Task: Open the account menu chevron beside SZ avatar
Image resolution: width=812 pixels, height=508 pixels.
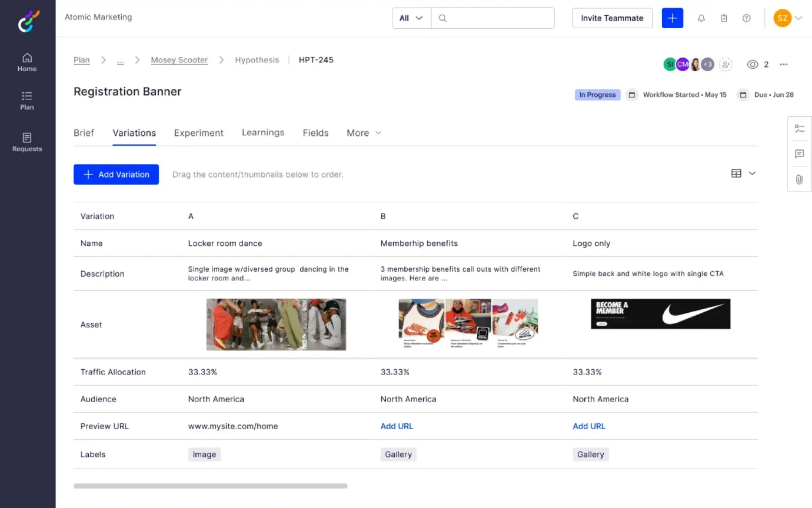Action: [x=798, y=18]
